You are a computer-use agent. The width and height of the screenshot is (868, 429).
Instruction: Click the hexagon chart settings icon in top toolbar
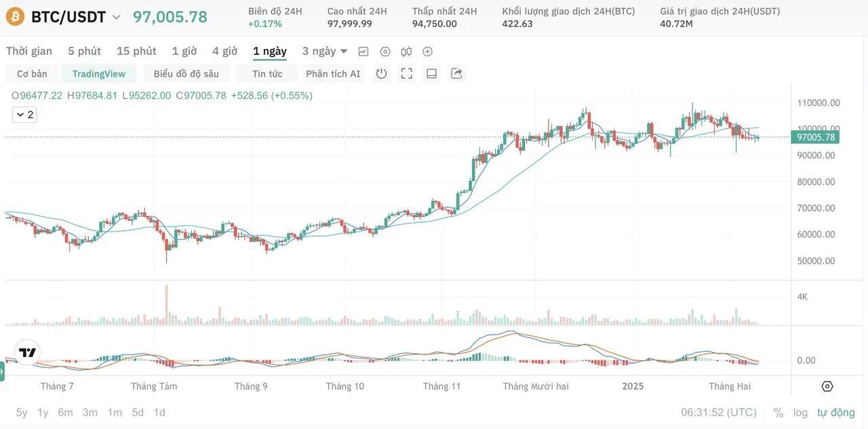click(x=385, y=52)
